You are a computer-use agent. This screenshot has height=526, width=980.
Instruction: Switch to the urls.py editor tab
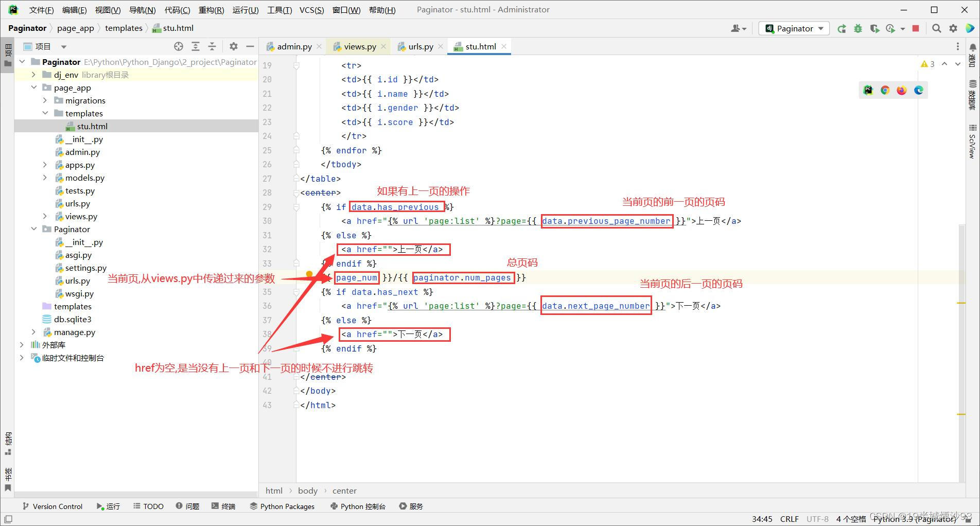coord(421,46)
